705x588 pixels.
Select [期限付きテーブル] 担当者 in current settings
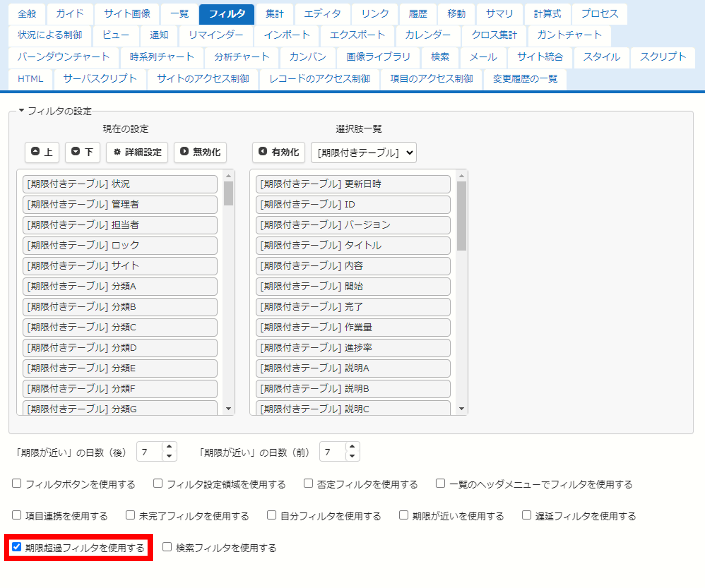pyautogui.click(x=120, y=225)
